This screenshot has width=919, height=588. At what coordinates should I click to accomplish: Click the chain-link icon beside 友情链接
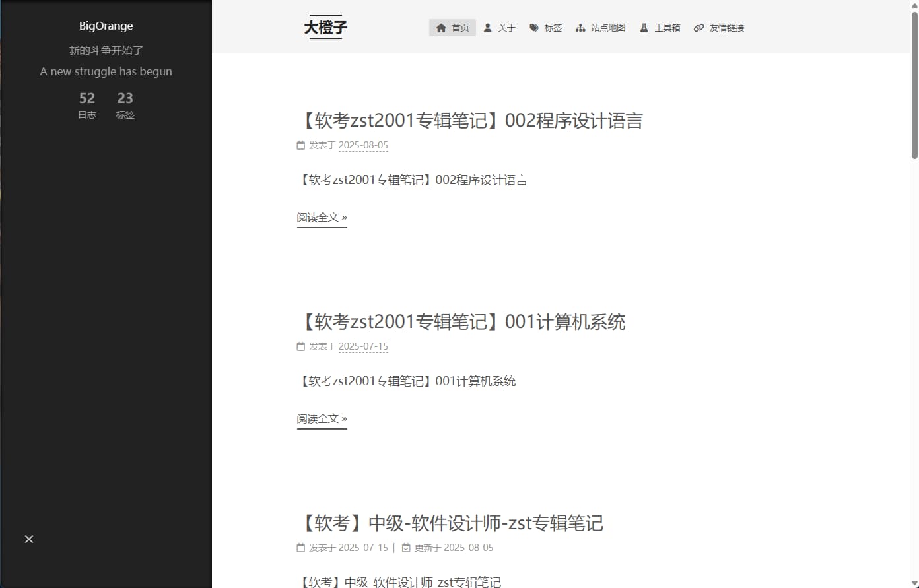(698, 28)
